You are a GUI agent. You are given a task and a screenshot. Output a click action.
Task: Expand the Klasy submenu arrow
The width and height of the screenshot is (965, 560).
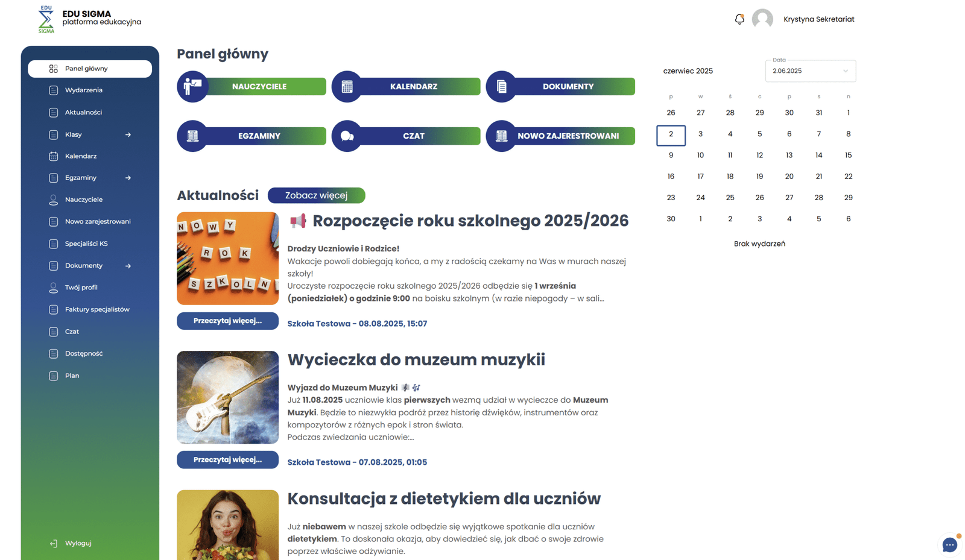[128, 134]
